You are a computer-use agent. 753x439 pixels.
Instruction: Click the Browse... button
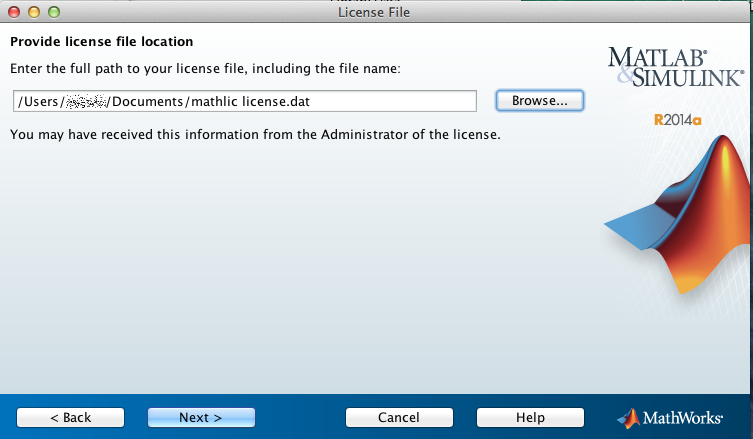pyautogui.click(x=540, y=101)
